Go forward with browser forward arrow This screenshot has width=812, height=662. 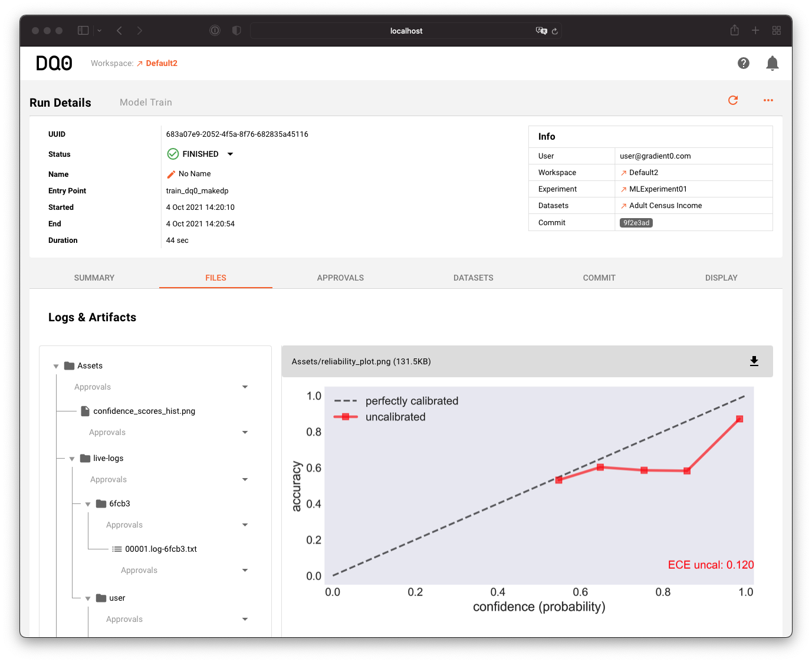[140, 31]
